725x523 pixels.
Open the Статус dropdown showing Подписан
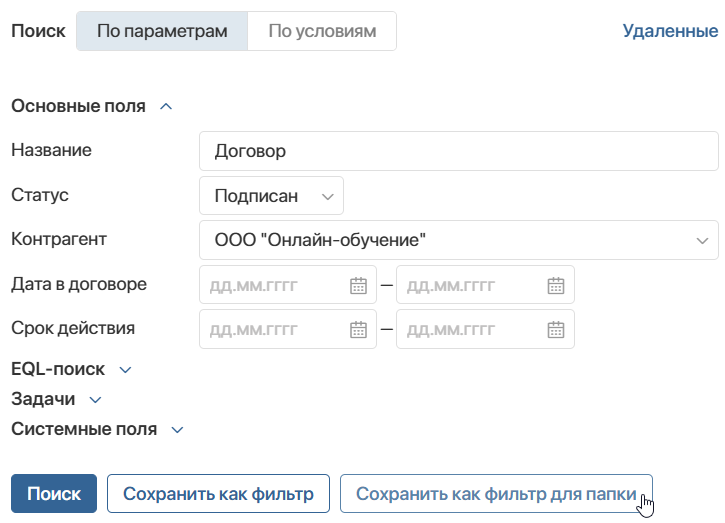[271, 196]
